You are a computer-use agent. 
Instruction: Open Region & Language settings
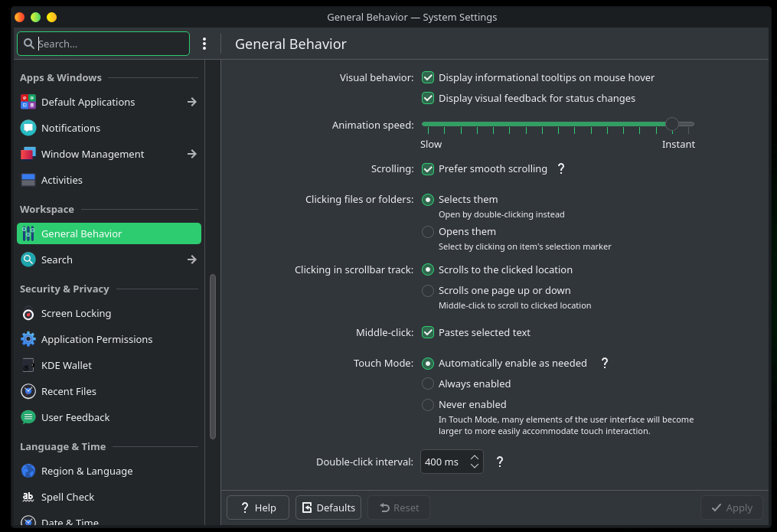(x=87, y=472)
